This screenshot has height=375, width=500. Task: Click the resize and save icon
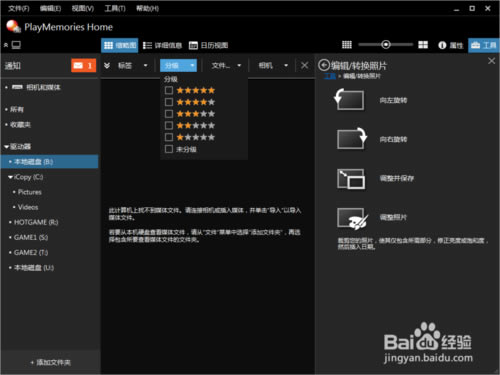(x=351, y=179)
